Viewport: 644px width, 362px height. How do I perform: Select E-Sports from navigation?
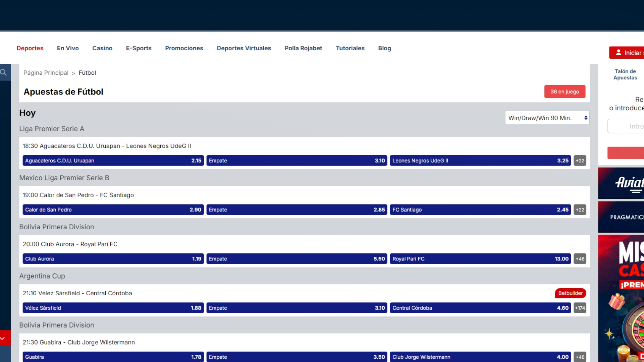(139, 48)
